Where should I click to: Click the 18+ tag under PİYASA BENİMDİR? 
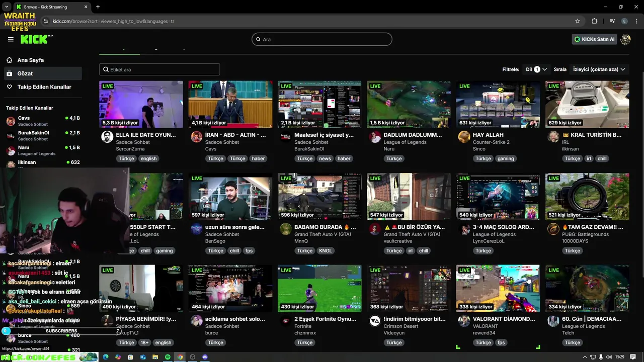click(144, 342)
